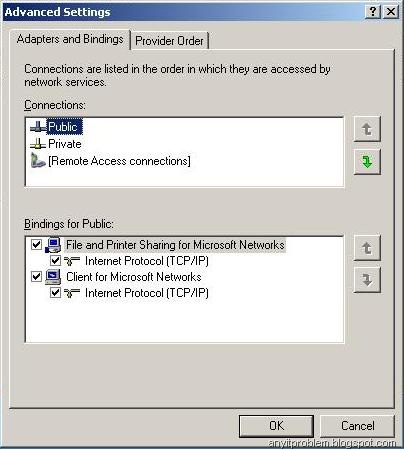Screen dimensions: 404x449
Task: Select the Adapters and Bindings tab
Action: coord(70,39)
